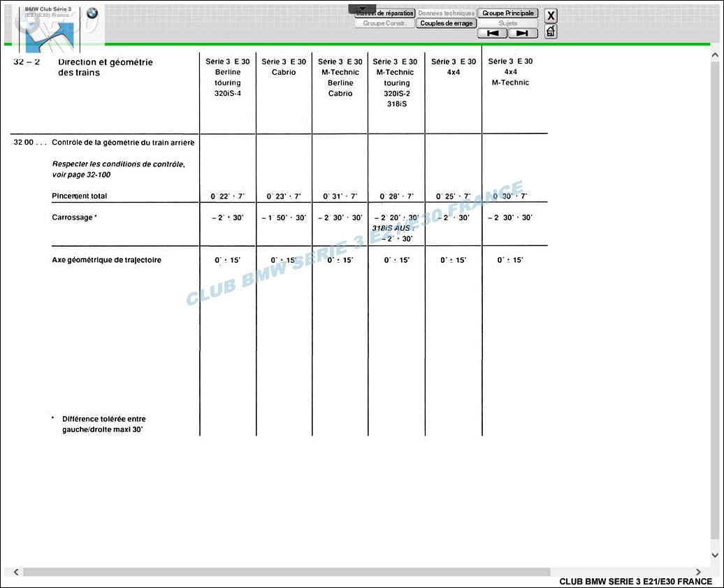Viewport: 724px width, 588px height.
Task: Click the 'Pincement total' row label
Action: [x=80, y=196]
